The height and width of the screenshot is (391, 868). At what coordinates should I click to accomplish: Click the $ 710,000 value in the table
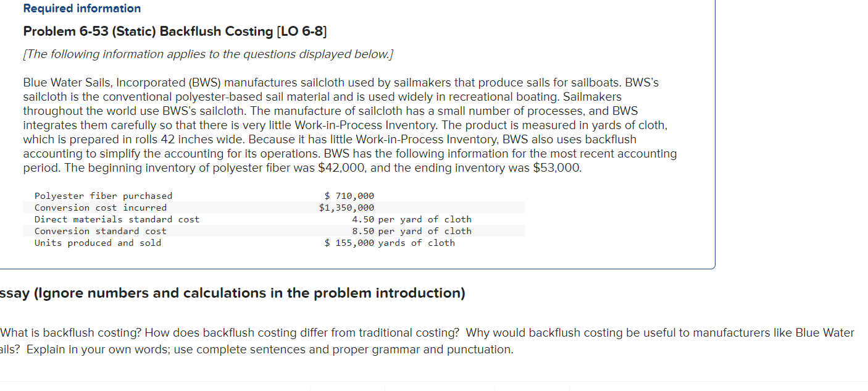coord(349,196)
